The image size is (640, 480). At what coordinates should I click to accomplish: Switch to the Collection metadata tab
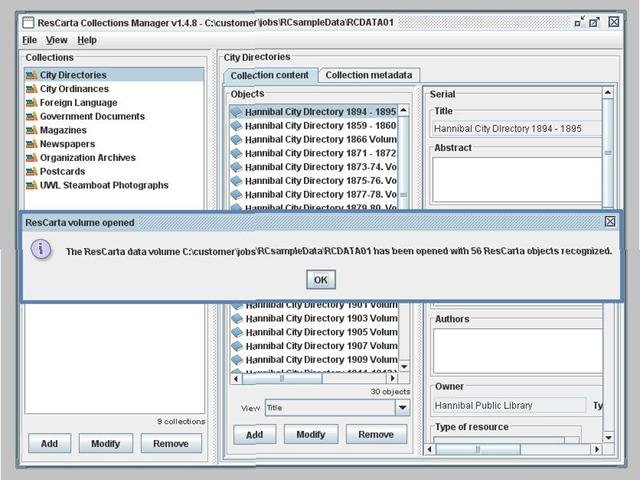(368, 75)
